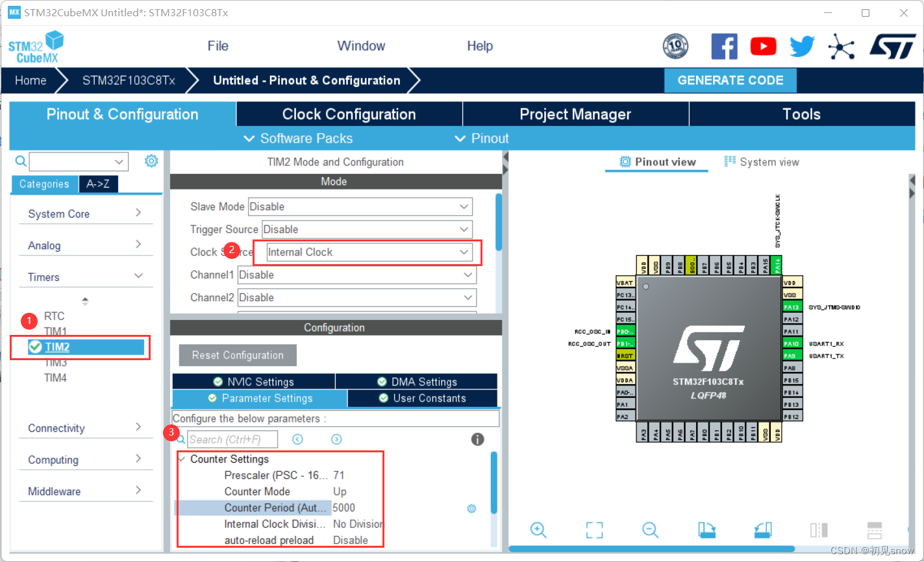Go to the Home breadcrumb

(x=31, y=80)
